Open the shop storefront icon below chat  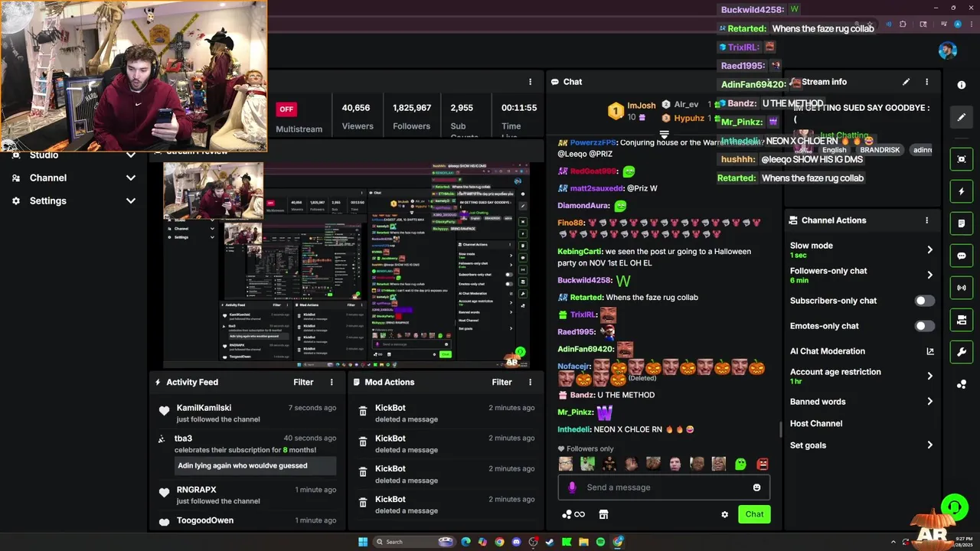click(x=603, y=514)
